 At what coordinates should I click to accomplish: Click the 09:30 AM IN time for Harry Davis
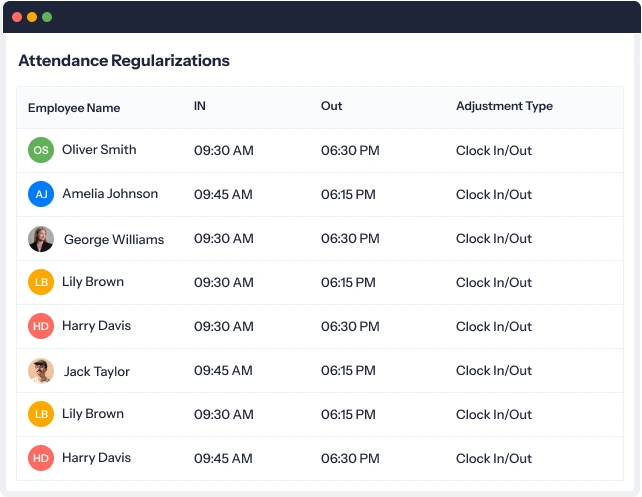click(224, 326)
